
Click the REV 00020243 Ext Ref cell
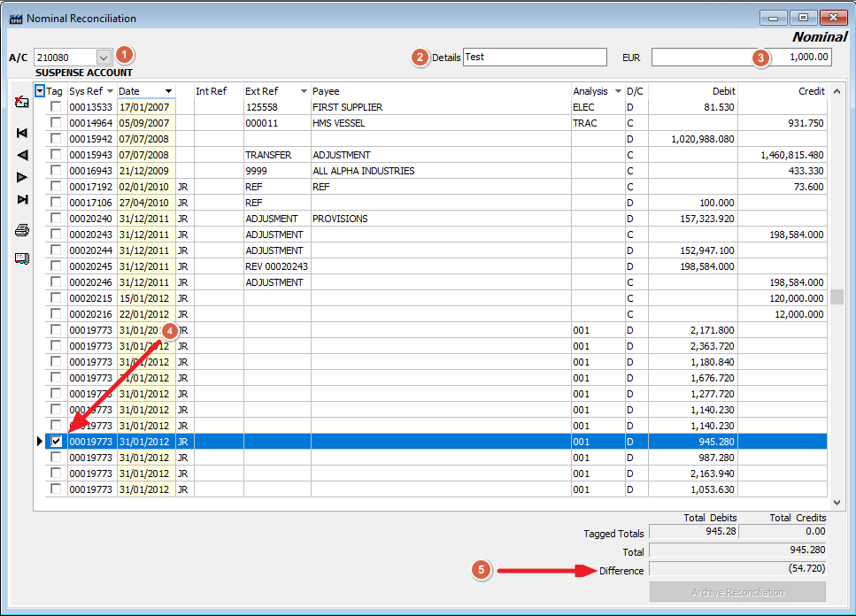pyautogui.click(x=277, y=266)
